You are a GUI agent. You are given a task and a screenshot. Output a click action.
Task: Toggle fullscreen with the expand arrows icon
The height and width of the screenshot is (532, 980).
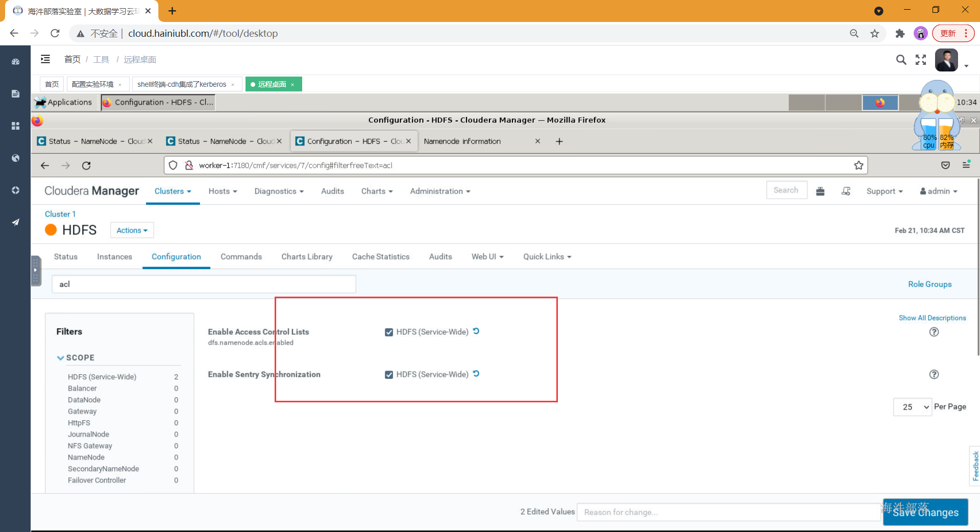pos(921,60)
